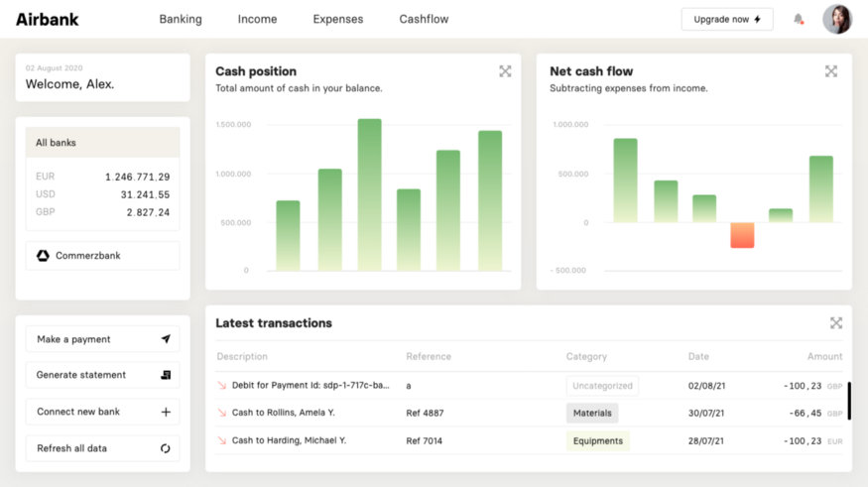The image size is (868, 487).
Task: Open the Income tab
Action: click(x=257, y=20)
